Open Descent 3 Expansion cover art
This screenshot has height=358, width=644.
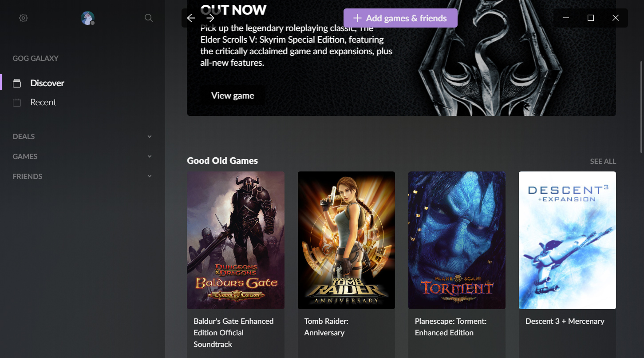coord(567,240)
